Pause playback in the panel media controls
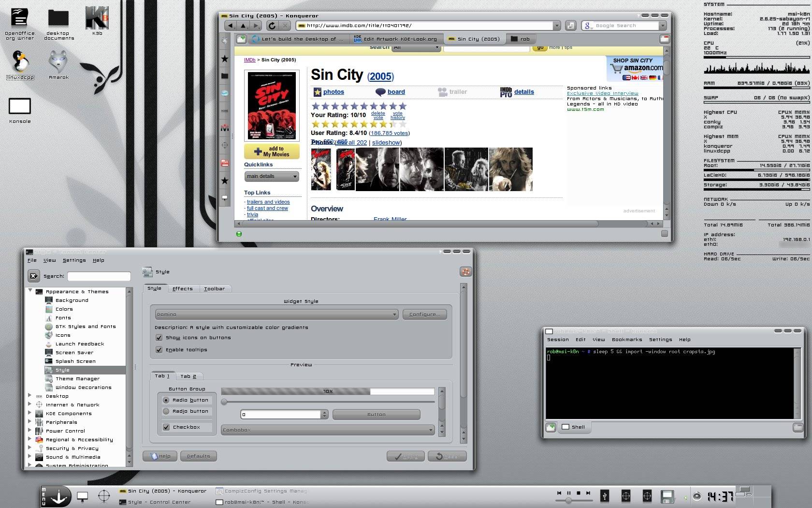Viewport: 812px width, 508px height. 569,493
